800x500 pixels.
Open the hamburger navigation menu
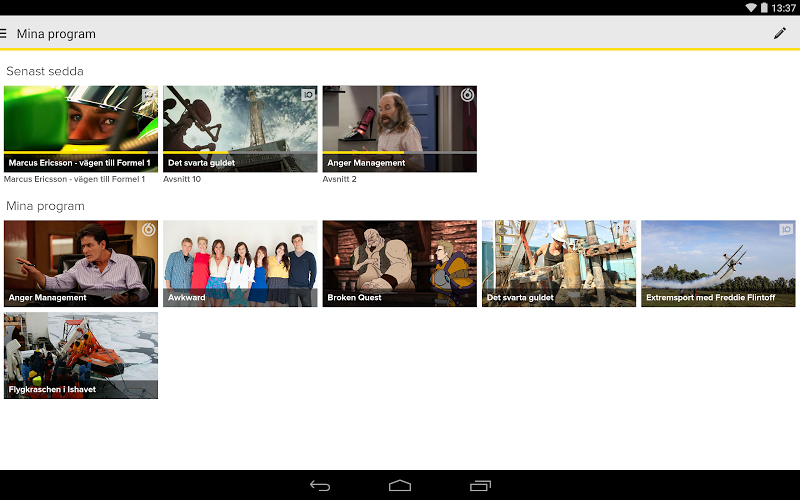click(5, 33)
